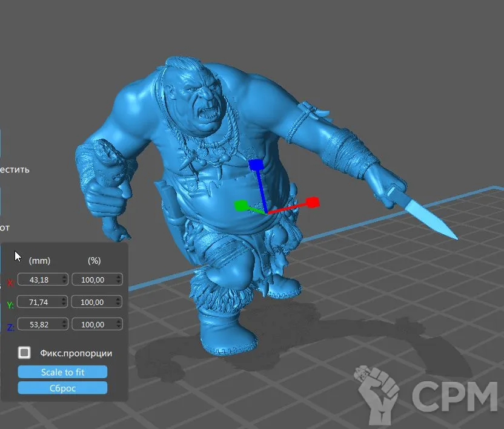
Task: Click the Z mm spinner arrows
Action: (64, 325)
